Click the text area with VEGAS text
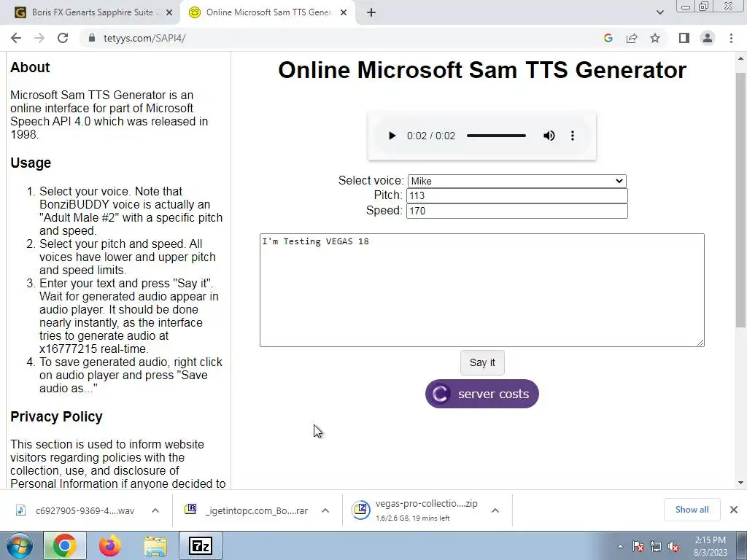Image resolution: width=747 pixels, height=560 pixels. (481, 290)
